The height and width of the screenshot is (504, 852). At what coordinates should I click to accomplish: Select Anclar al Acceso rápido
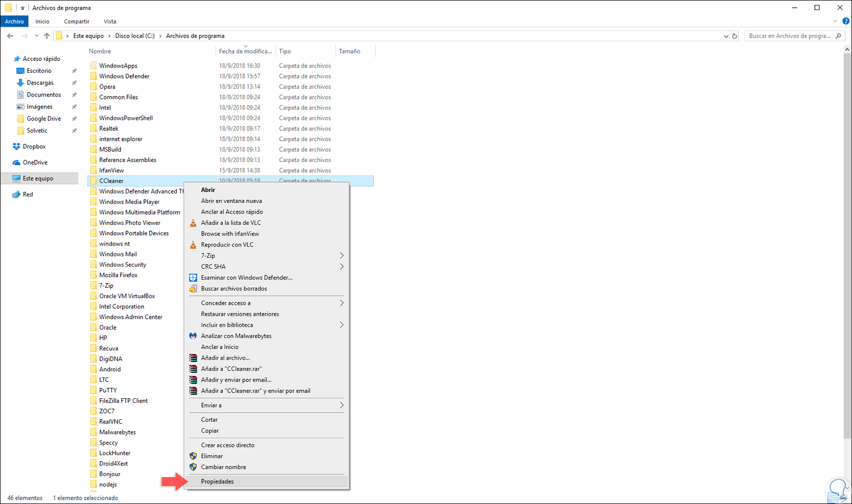click(267, 212)
